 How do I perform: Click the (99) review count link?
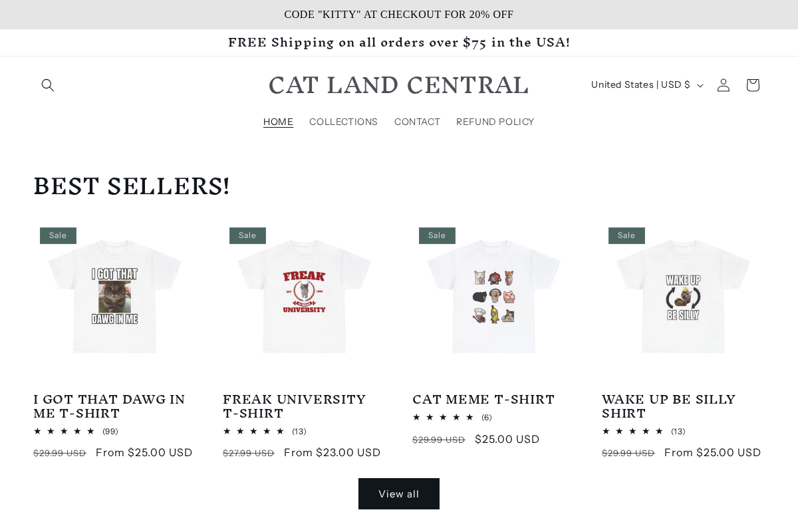[110, 431]
